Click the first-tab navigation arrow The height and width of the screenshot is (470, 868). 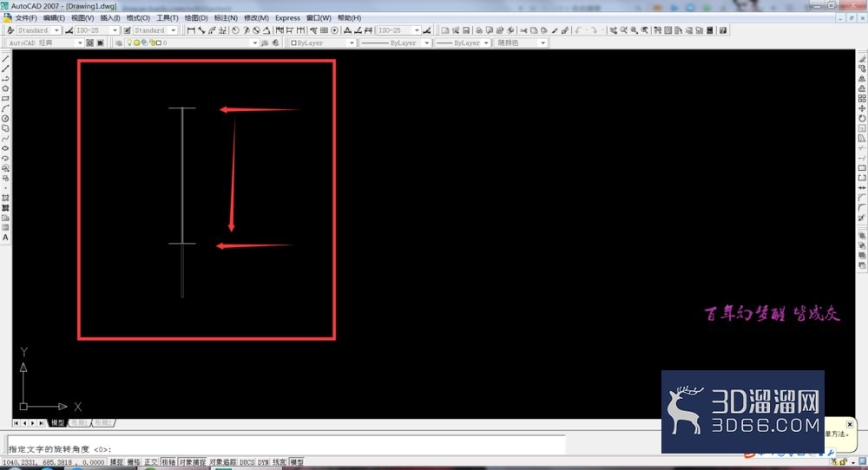(16, 423)
